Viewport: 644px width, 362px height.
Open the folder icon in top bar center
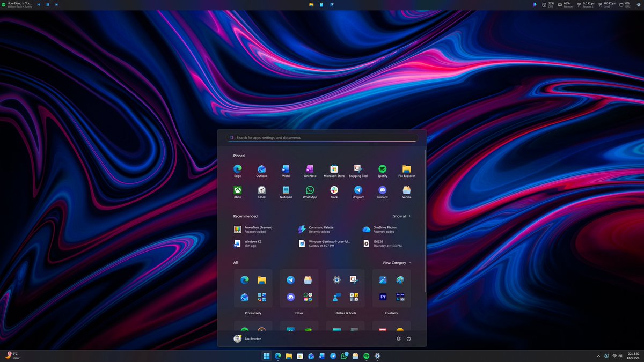311,4
